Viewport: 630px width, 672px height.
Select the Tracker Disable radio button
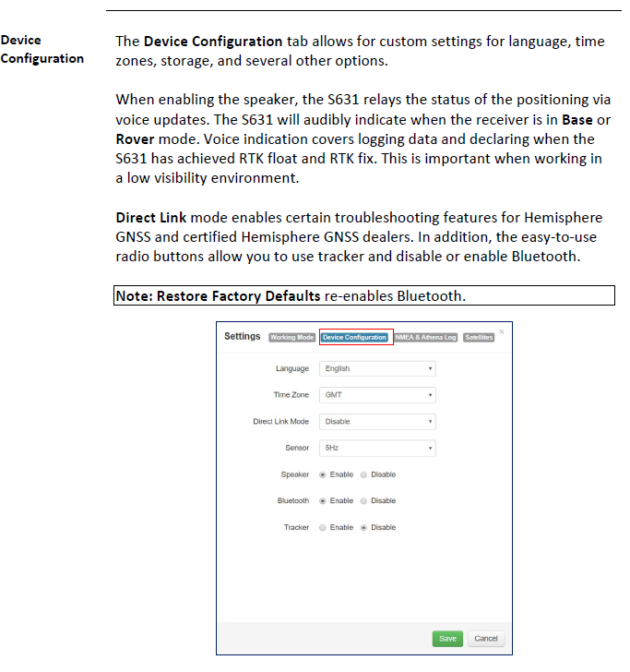pos(363,528)
